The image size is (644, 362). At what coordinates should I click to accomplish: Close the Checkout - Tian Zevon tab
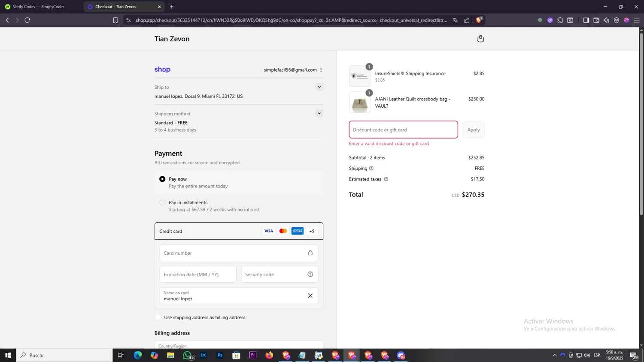(x=159, y=7)
